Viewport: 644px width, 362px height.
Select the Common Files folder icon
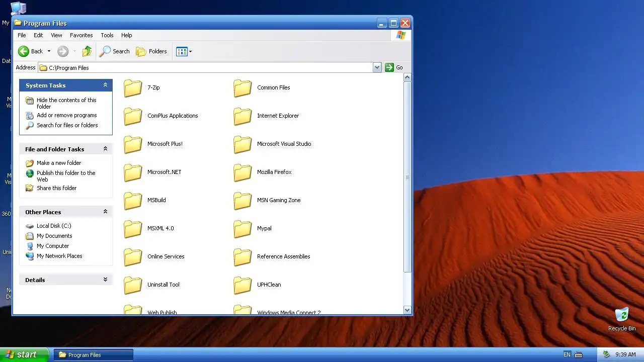click(243, 87)
